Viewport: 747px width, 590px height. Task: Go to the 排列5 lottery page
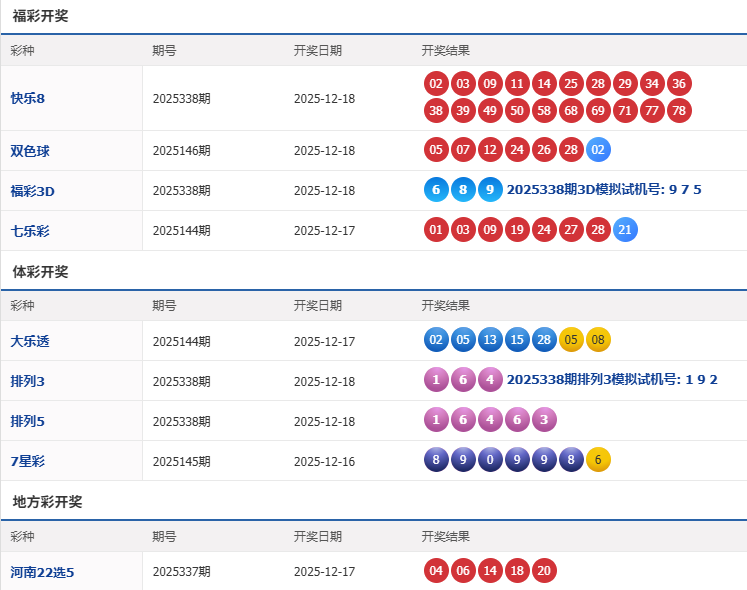pyautogui.click(x=27, y=421)
